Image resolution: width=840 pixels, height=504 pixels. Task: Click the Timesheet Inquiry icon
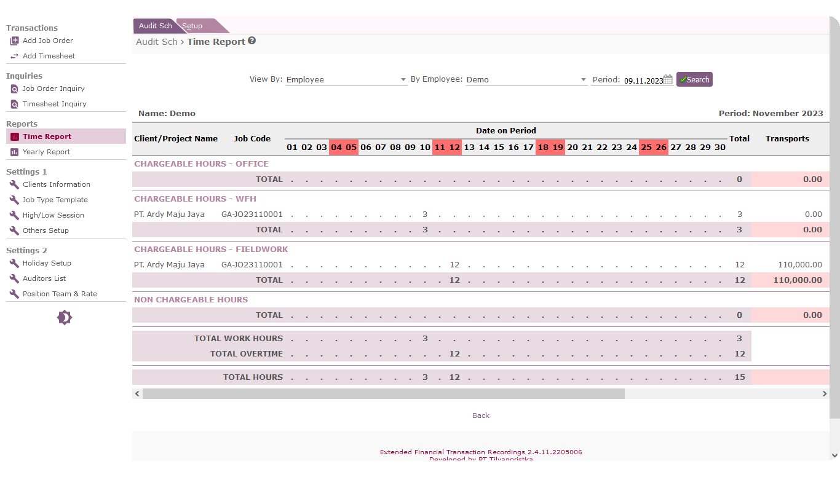tap(14, 104)
